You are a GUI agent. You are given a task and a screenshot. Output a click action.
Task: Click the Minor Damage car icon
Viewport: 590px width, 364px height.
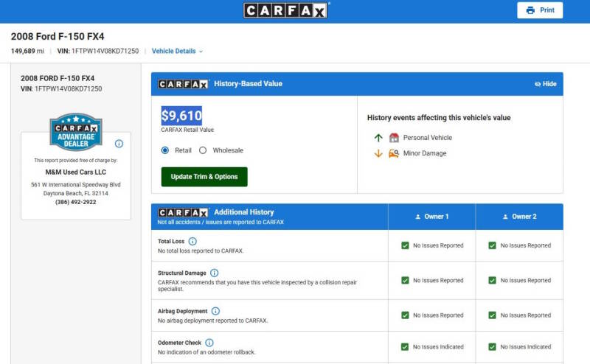click(394, 153)
